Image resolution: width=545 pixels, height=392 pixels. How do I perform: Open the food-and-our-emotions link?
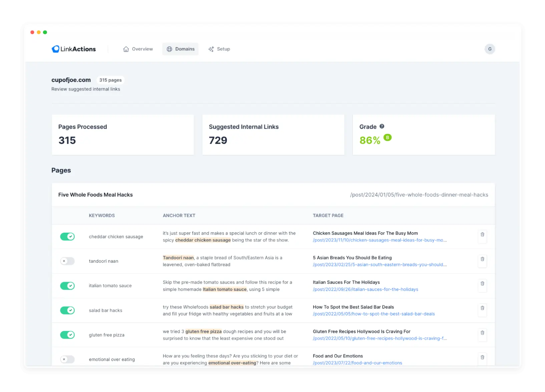pyautogui.click(x=357, y=363)
